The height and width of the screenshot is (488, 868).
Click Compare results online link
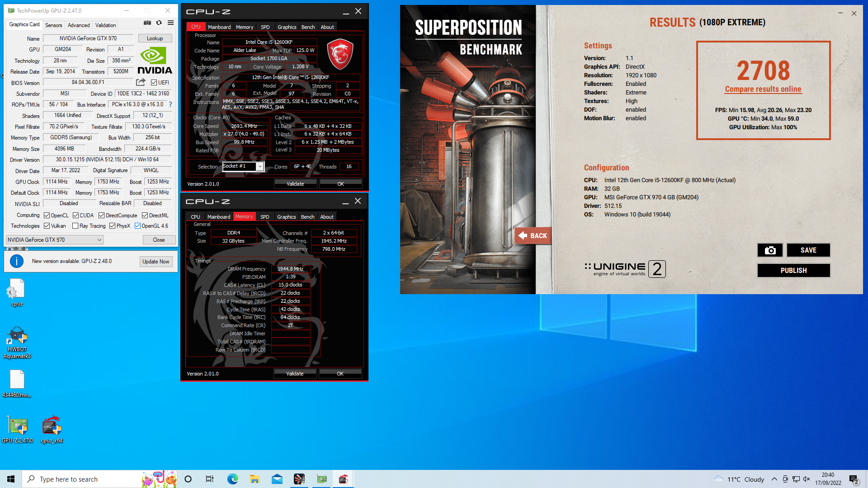763,89
